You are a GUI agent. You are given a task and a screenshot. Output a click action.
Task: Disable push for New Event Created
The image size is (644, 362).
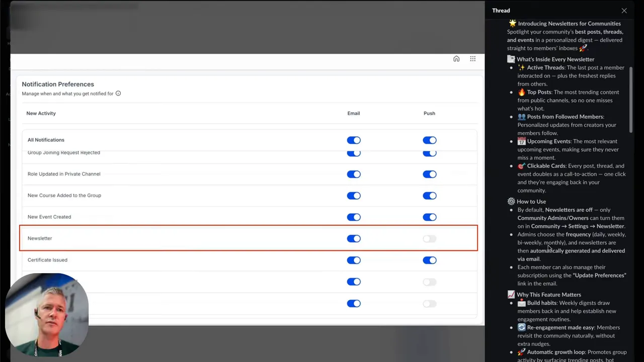tap(429, 217)
